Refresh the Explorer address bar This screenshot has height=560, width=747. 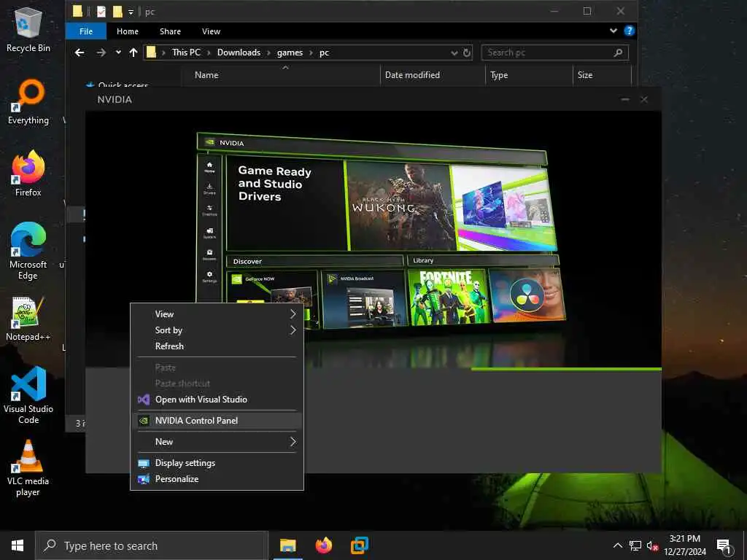pyautogui.click(x=467, y=52)
